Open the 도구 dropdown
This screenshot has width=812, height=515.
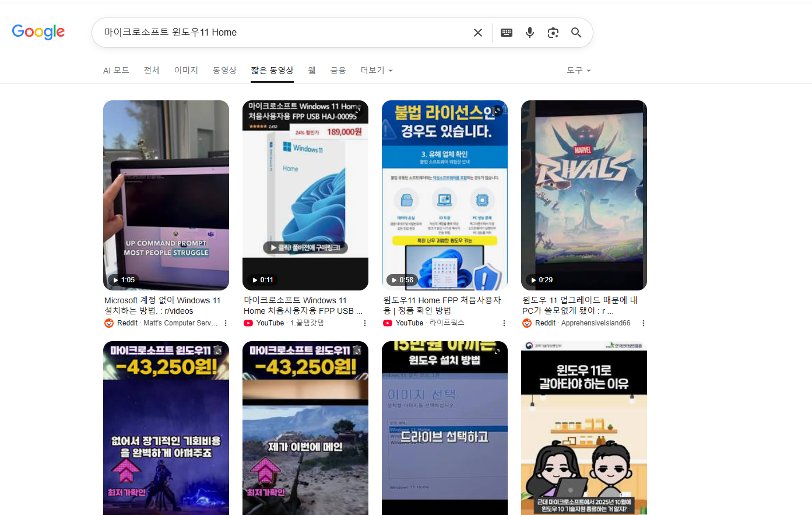pos(579,70)
